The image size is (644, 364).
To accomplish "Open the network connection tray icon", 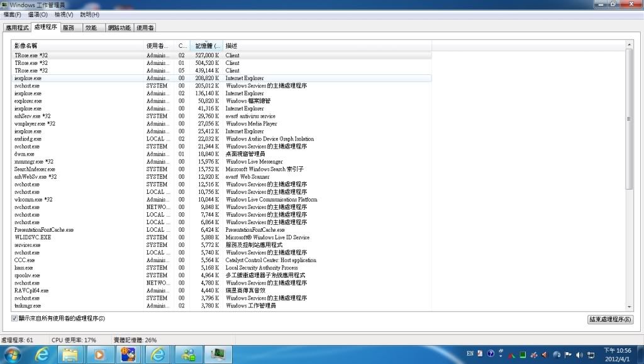I will tap(591, 355).
